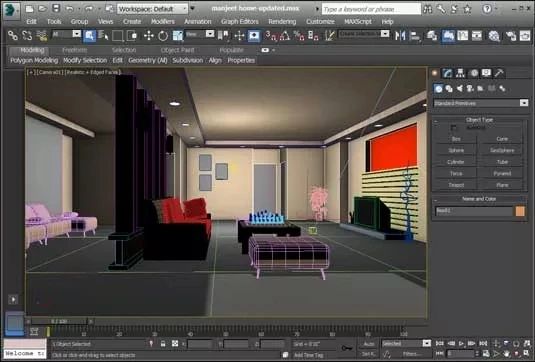Viewport: 535px width, 362px height.
Task: Click the Cylinder primitive button
Action: (x=456, y=162)
